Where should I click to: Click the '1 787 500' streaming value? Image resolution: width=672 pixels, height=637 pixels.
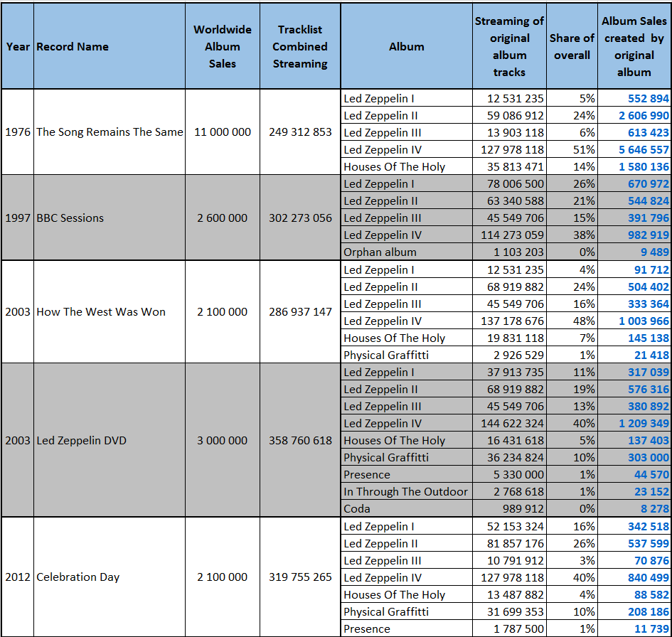tap(509, 628)
